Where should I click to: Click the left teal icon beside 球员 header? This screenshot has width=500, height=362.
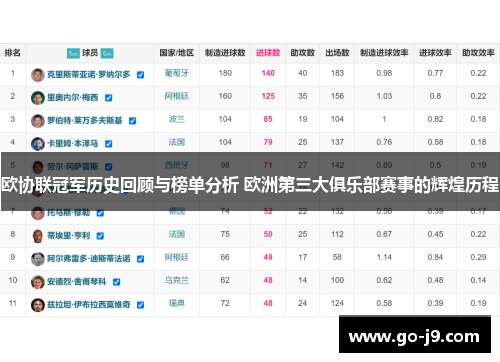click(x=73, y=53)
